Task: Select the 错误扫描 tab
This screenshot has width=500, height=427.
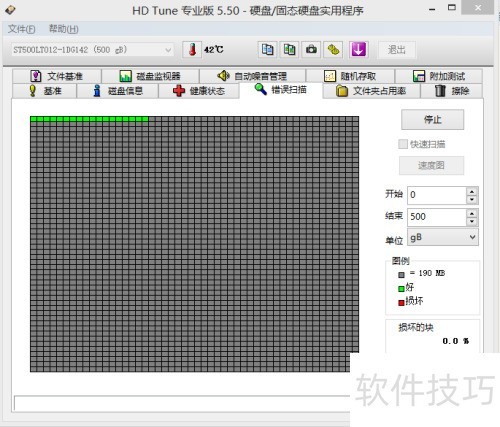Action: [x=281, y=90]
